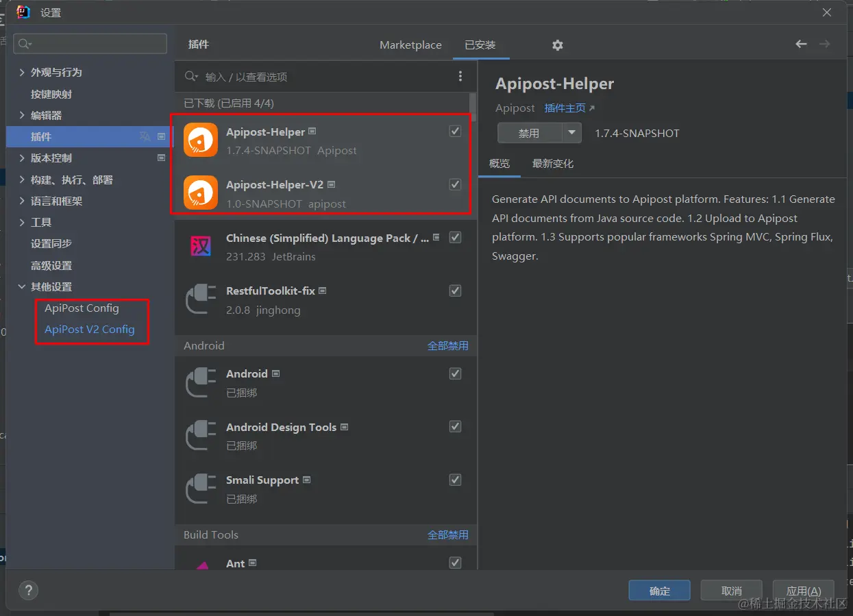Click the RestfulToolkit-fix plugin plug icon

coord(201,299)
